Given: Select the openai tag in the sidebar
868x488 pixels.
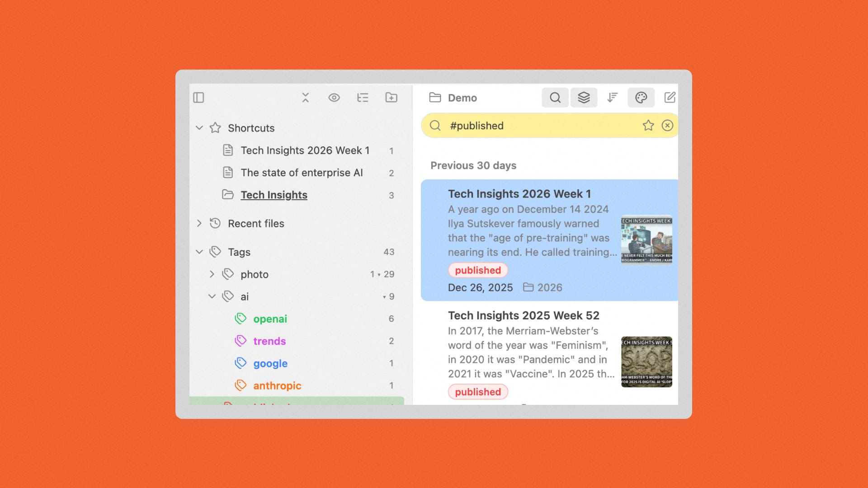Looking at the screenshot, I should 269,319.
